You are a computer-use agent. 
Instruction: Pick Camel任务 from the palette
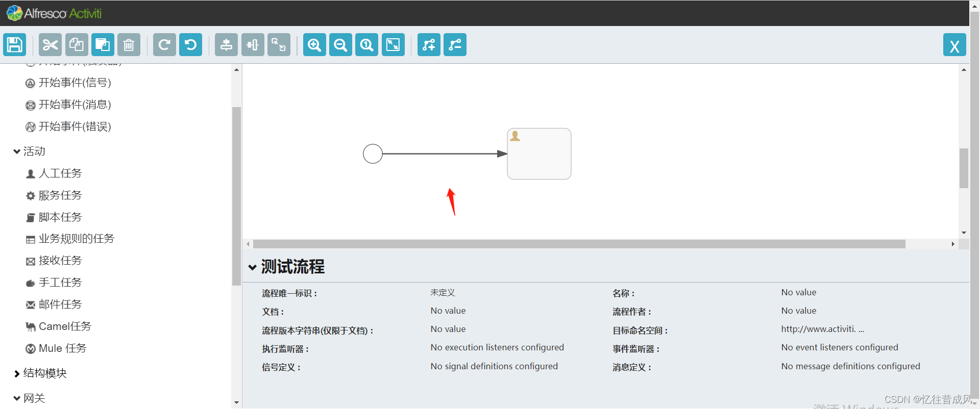[59, 326]
